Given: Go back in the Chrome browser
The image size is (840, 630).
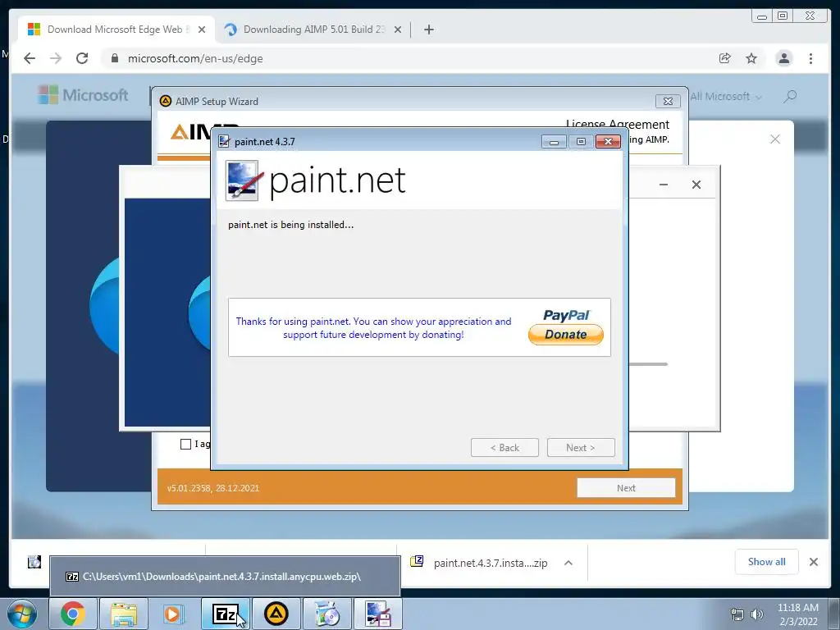Looking at the screenshot, I should 30,58.
